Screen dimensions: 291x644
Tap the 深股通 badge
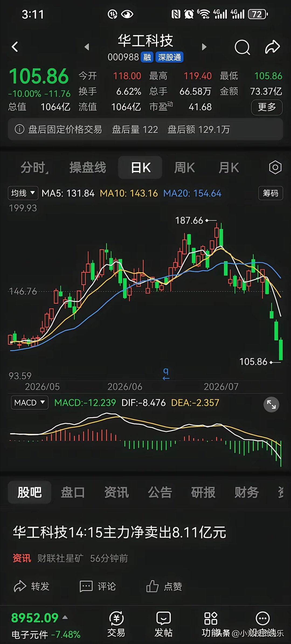169,57
